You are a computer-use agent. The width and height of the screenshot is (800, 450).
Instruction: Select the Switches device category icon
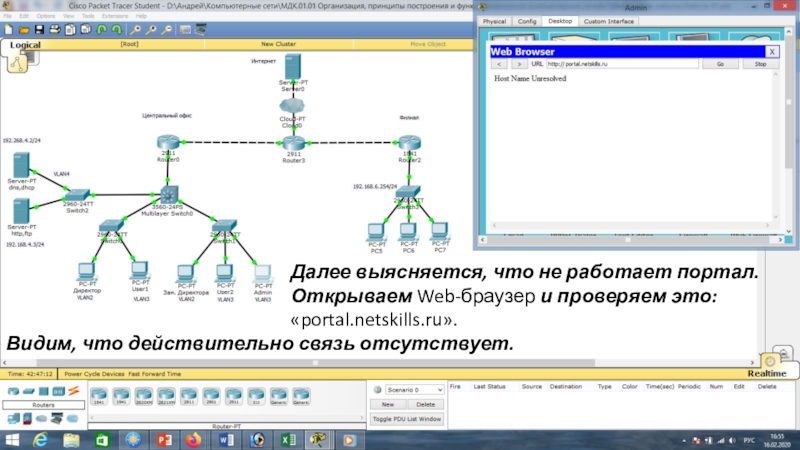click(x=29, y=391)
